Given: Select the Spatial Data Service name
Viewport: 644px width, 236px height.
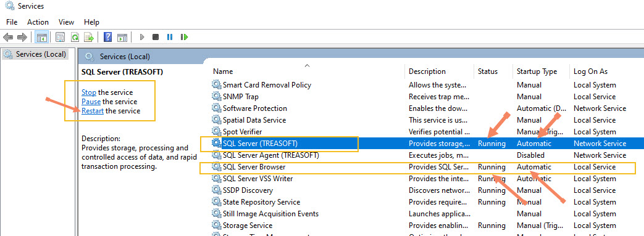Looking at the screenshot, I should [x=254, y=120].
